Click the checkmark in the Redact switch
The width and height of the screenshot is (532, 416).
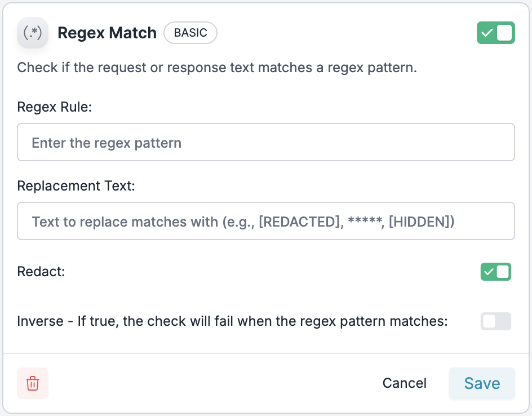click(488, 272)
